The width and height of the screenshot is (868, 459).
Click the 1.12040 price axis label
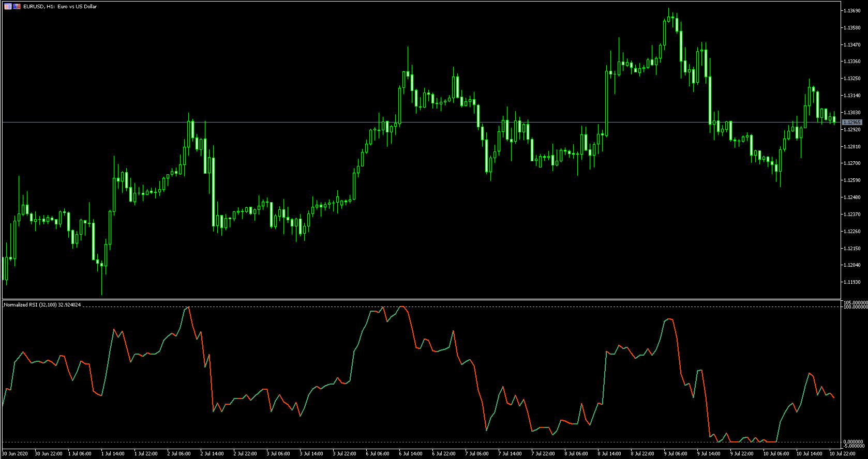click(x=852, y=265)
